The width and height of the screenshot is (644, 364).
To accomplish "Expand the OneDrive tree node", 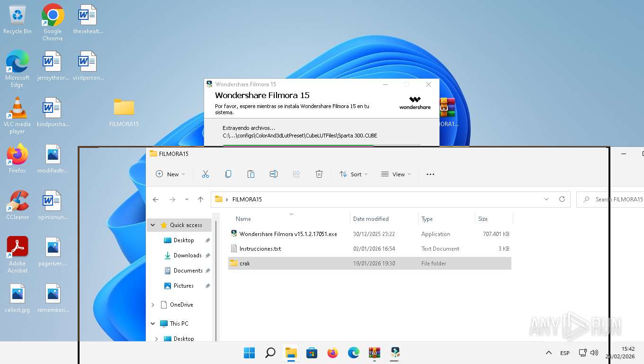I will [x=153, y=305].
